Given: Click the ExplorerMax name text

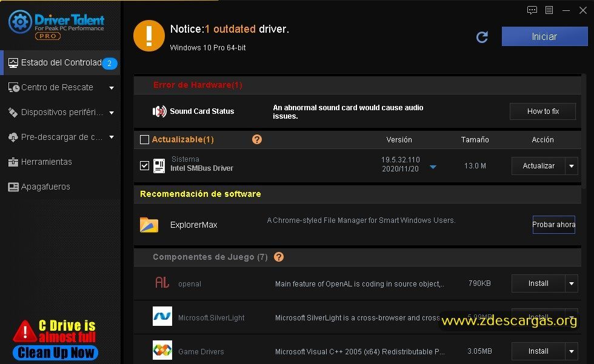Looking at the screenshot, I should coord(193,225).
